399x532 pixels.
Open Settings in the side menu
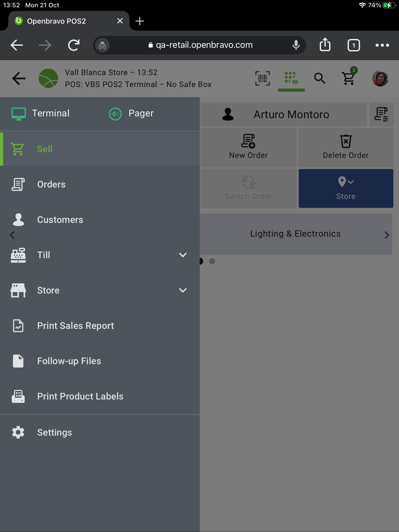point(100,433)
